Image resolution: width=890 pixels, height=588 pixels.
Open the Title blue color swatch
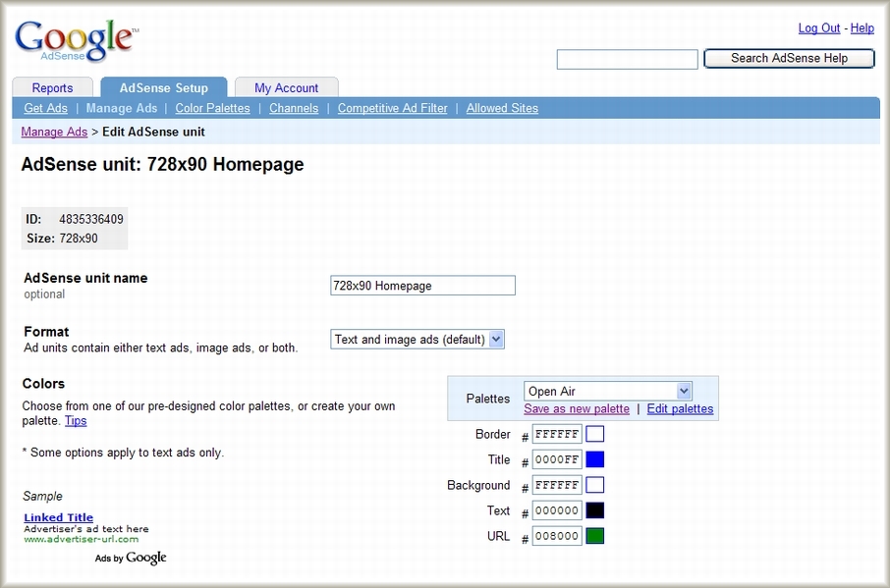pyautogui.click(x=595, y=459)
